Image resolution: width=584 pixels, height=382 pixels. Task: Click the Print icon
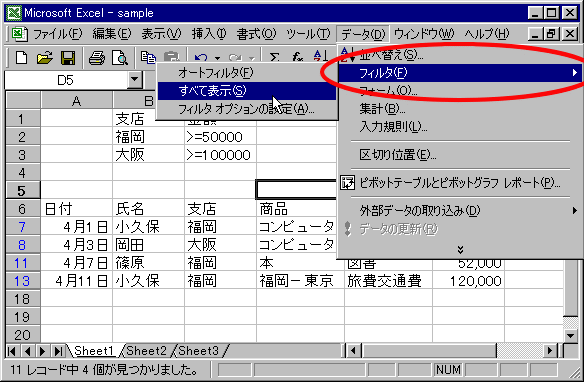tap(97, 58)
